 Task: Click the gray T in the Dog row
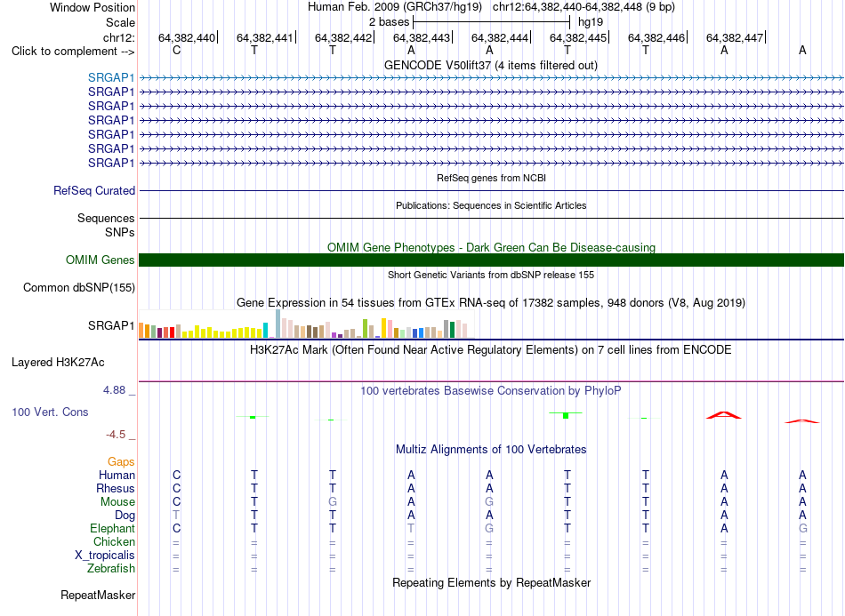(176, 516)
